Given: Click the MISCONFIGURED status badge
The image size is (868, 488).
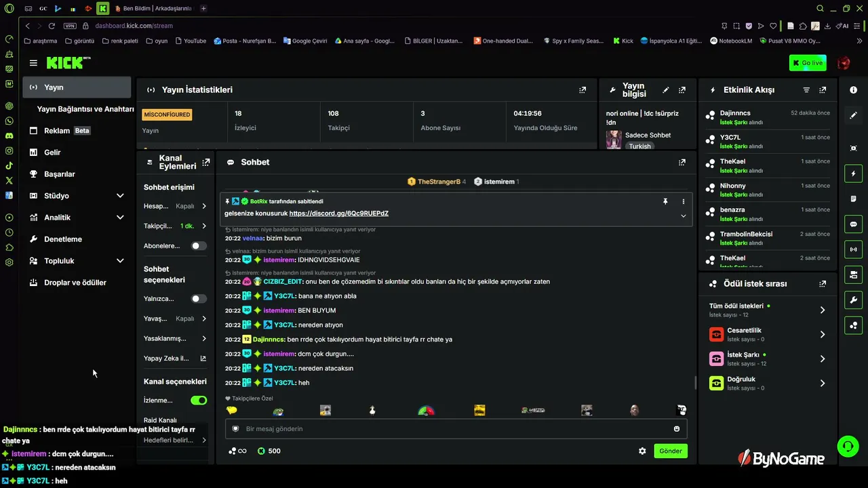Looking at the screenshot, I should coord(167,115).
